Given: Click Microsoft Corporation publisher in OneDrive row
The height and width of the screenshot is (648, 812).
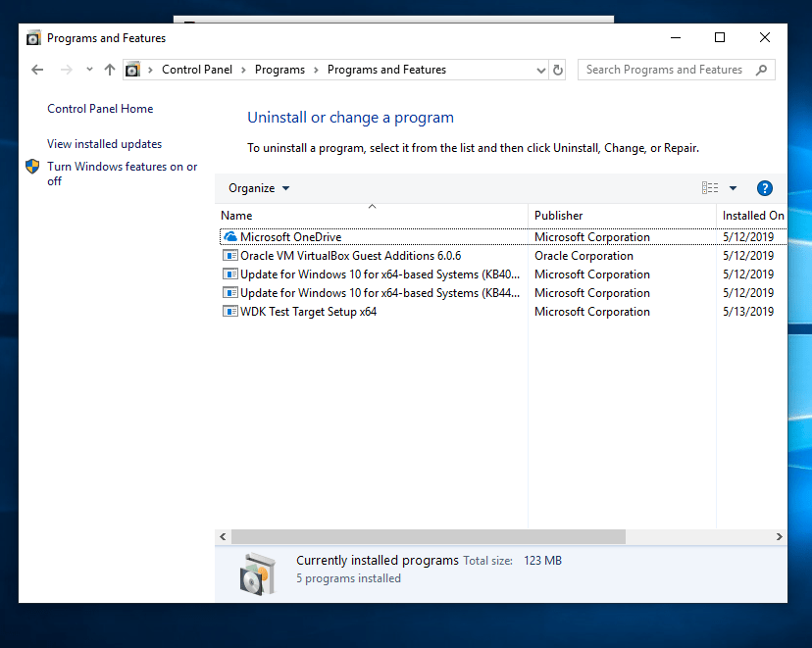Looking at the screenshot, I should [592, 237].
